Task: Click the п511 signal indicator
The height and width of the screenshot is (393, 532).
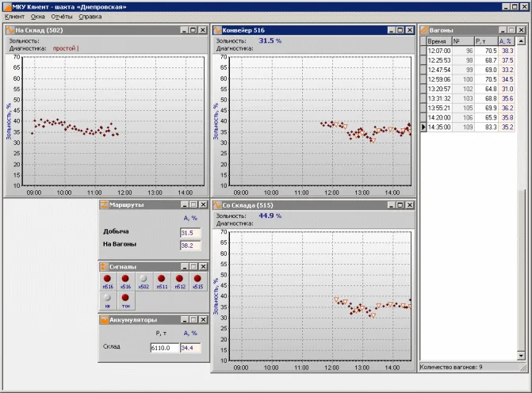Action: pyautogui.click(x=162, y=280)
